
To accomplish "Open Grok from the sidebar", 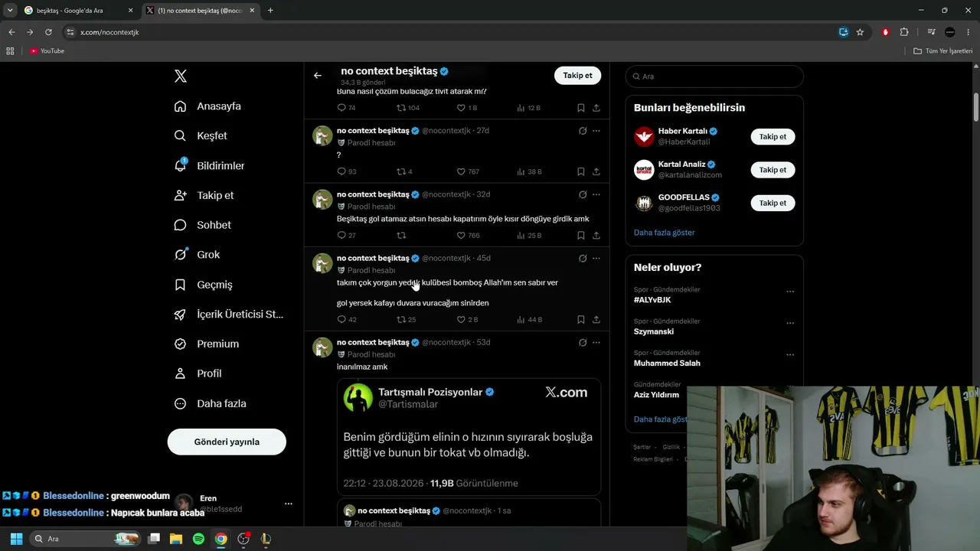I will tap(197, 255).
